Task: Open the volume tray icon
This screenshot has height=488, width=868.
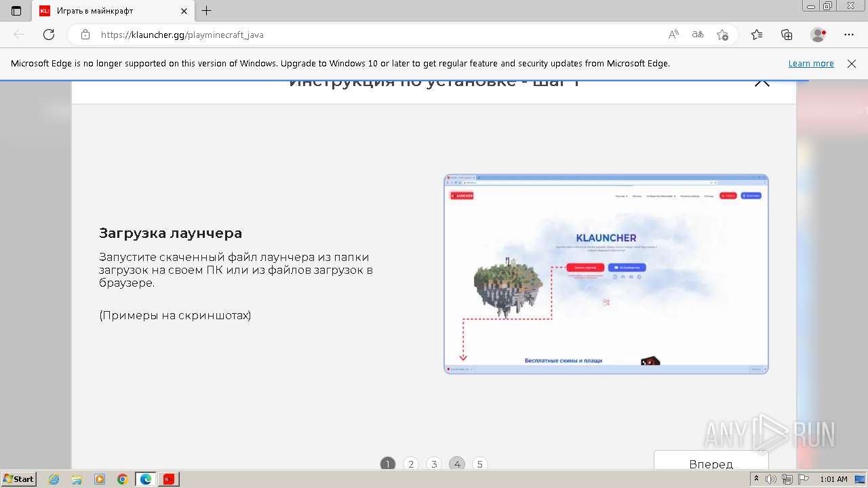Action: tap(772, 479)
